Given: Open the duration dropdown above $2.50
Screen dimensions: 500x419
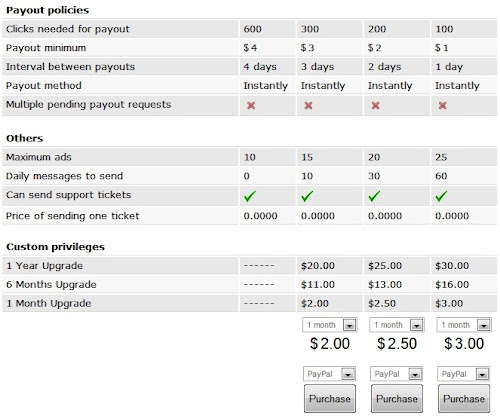Looking at the screenshot, I should [x=397, y=325].
